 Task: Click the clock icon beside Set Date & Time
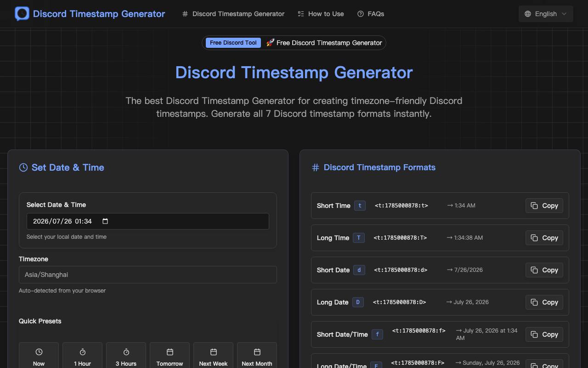(x=23, y=167)
